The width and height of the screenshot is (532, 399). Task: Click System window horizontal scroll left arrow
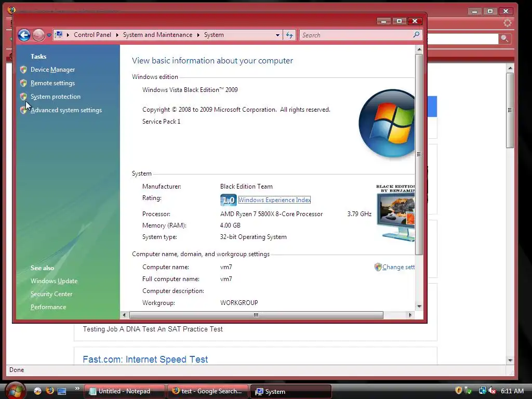click(124, 315)
